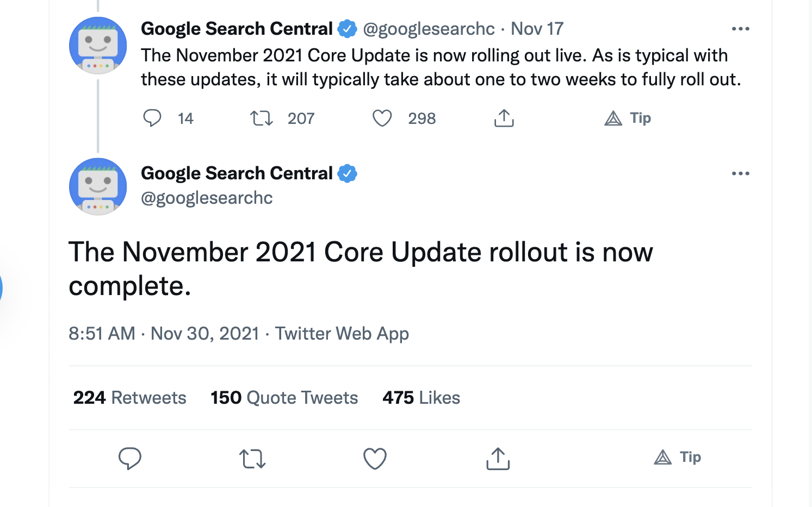View the 475 Likes list
The width and height of the screenshot is (812, 507).
click(x=421, y=397)
